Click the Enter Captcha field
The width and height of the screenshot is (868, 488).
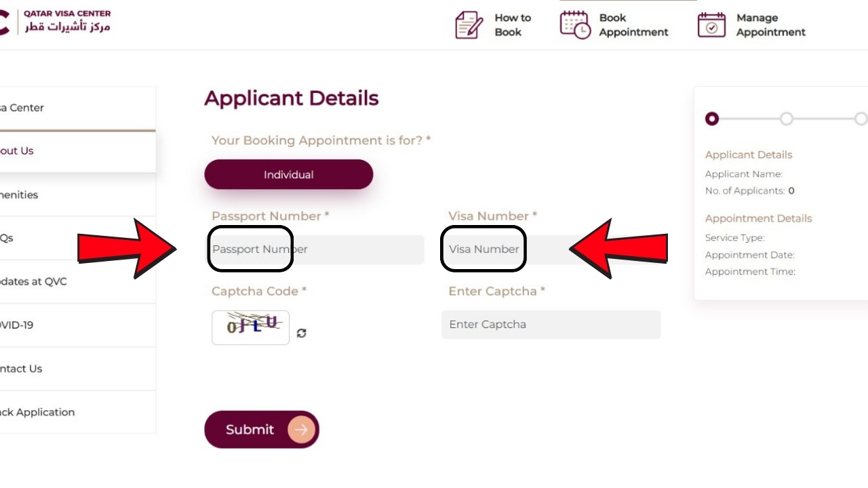551,325
